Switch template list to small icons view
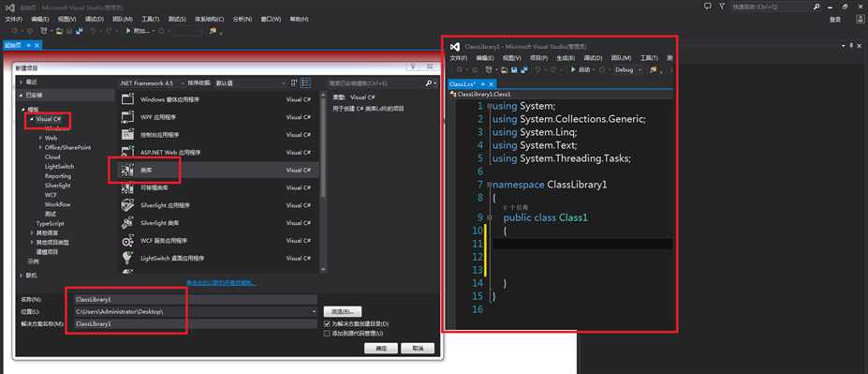Image resolution: width=868 pixels, height=374 pixels. (x=294, y=82)
